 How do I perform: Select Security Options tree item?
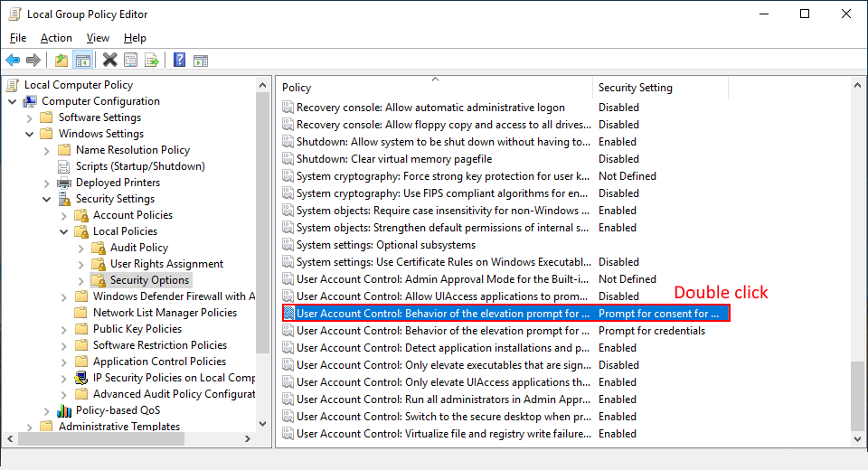click(x=149, y=280)
